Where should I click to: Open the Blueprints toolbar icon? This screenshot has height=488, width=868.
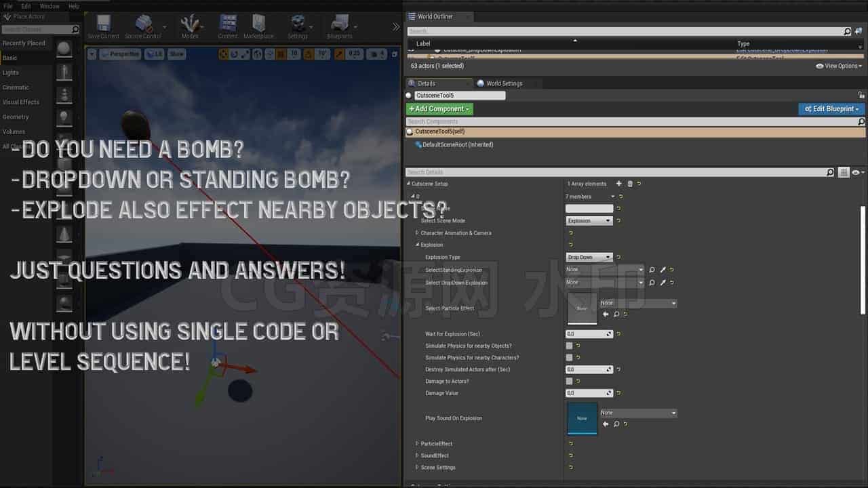(x=340, y=26)
